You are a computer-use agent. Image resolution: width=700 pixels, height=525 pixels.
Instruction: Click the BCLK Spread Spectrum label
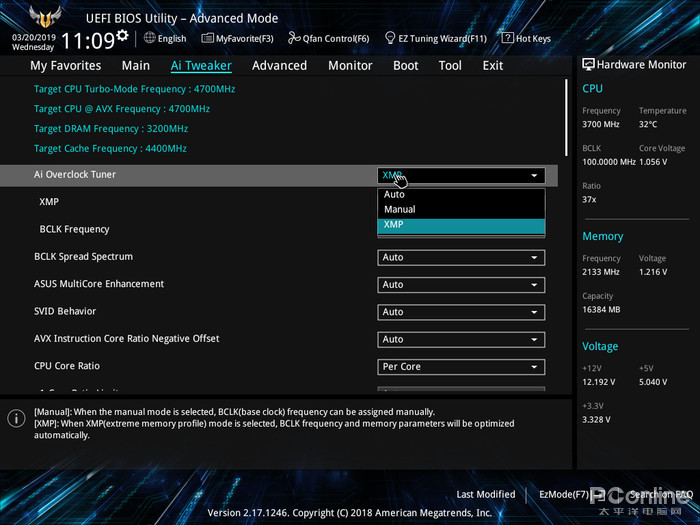(x=83, y=257)
